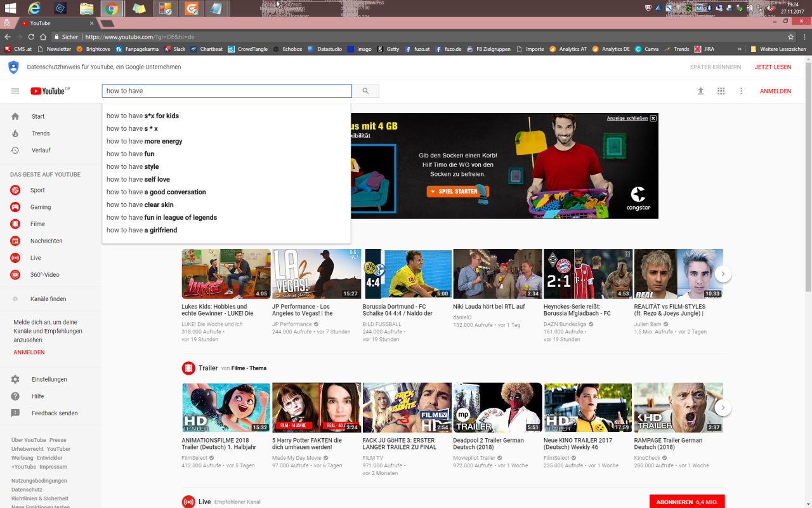The width and height of the screenshot is (812, 508).
Task: Click the Verlauf history icon
Action: [15, 150]
